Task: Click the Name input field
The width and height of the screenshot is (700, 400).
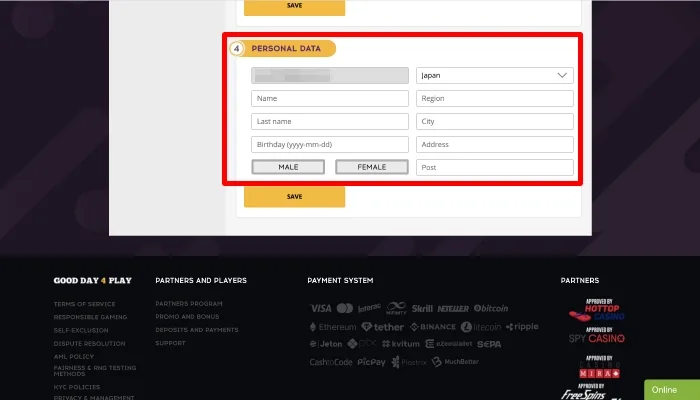Action: point(329,98)
